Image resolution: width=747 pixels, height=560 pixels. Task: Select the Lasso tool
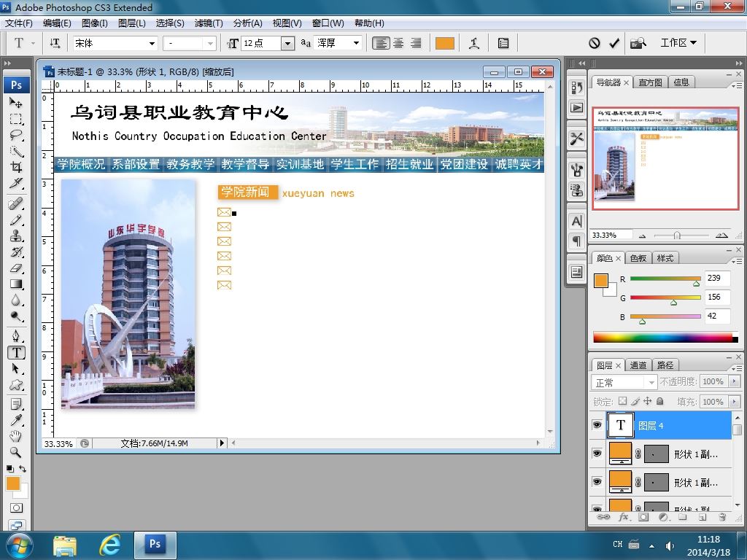point(16,135)
